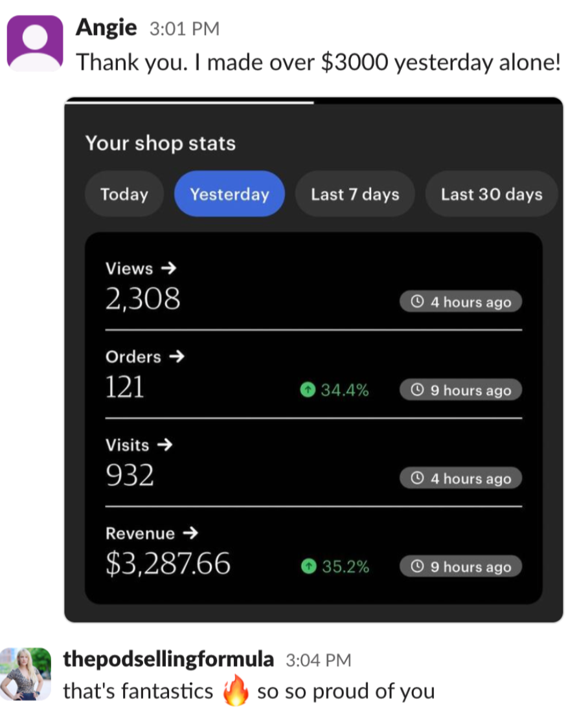This screenshot has height=710, width=588.
Task: Select the Yesterday stats tab
Action: [229, 194]
